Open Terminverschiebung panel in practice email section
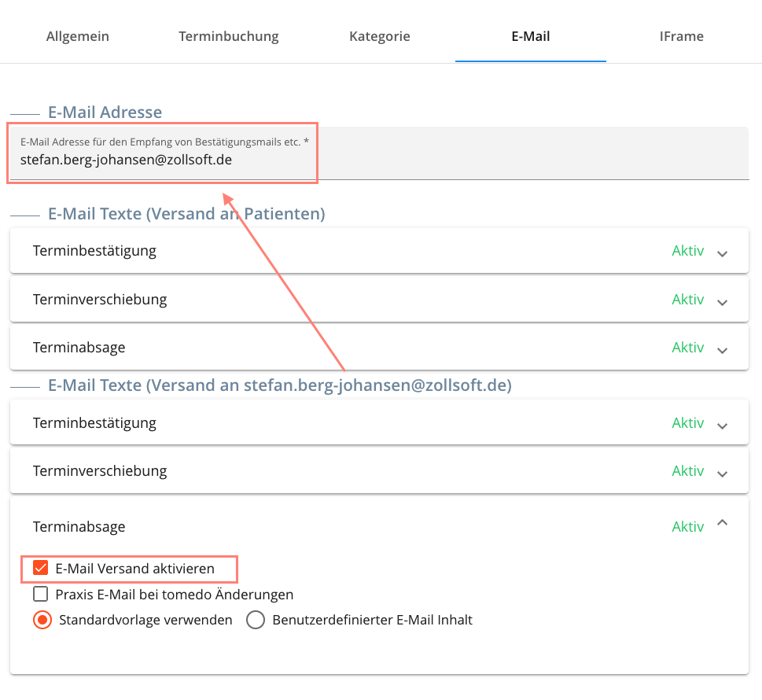The width and height of the screenshot is (762, 700). [x=379, y=471]
